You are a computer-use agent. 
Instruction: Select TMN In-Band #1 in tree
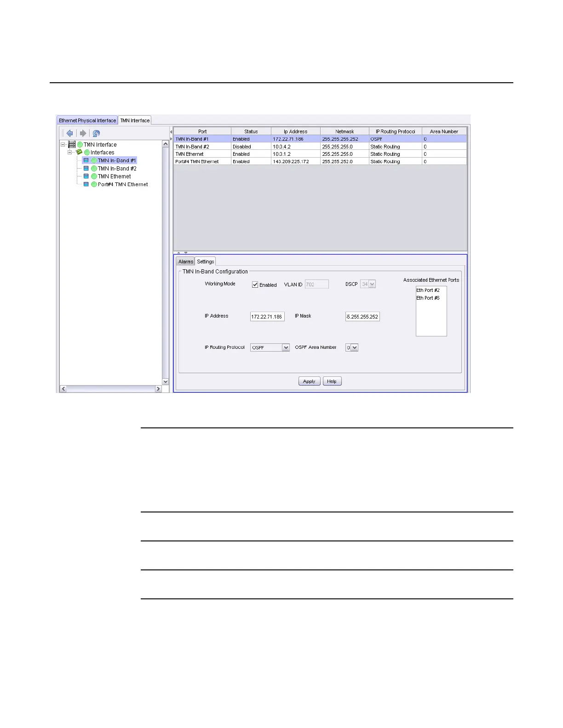pyautogui.click(x=117, y=160)
